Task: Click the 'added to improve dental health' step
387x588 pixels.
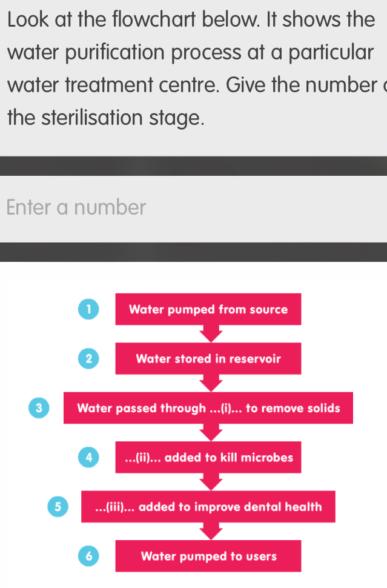Action: [208, 506]
